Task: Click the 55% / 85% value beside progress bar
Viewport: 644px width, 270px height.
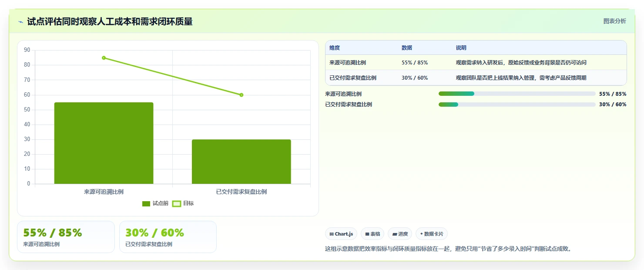Action: point(613,94)
